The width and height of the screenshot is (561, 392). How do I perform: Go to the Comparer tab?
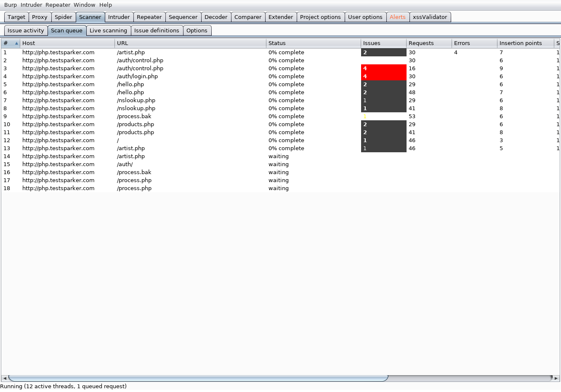pyautogui.click(x=248, y=17)
